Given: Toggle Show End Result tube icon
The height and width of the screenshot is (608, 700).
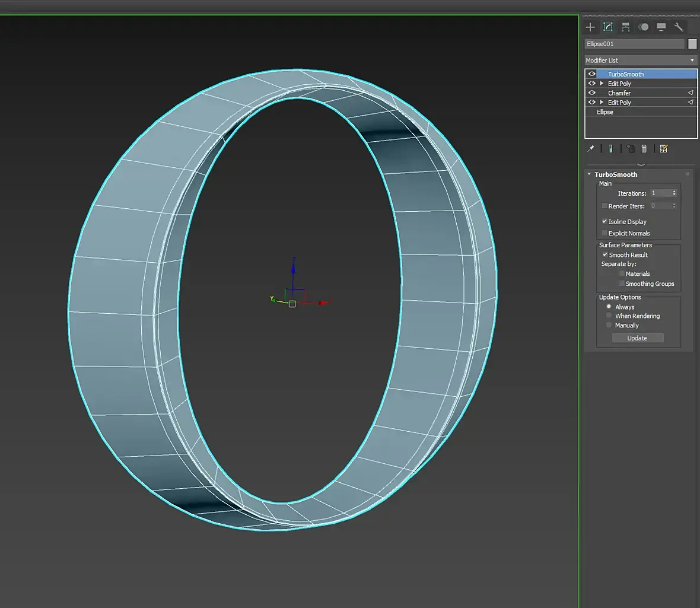Looking at the screenshot, I should pyautogui.click(x=610, y=149).
